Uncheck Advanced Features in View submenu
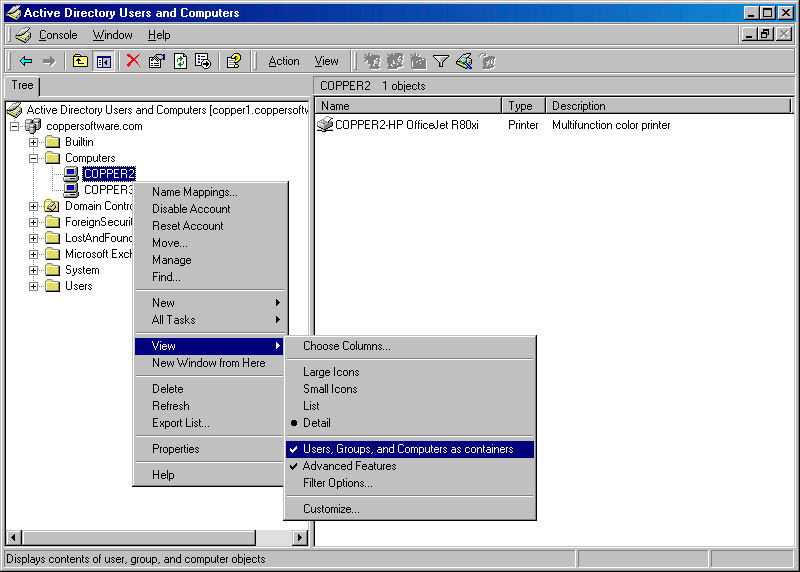The height and width of the screenshot is (572, 800). pyautogui.click(x=349, y=466)
